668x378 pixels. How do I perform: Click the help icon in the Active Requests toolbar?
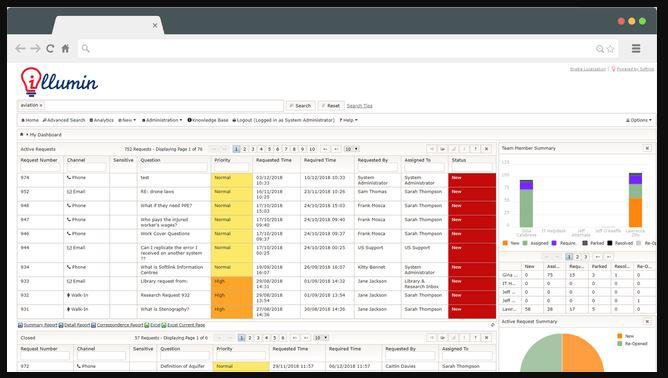475,149
